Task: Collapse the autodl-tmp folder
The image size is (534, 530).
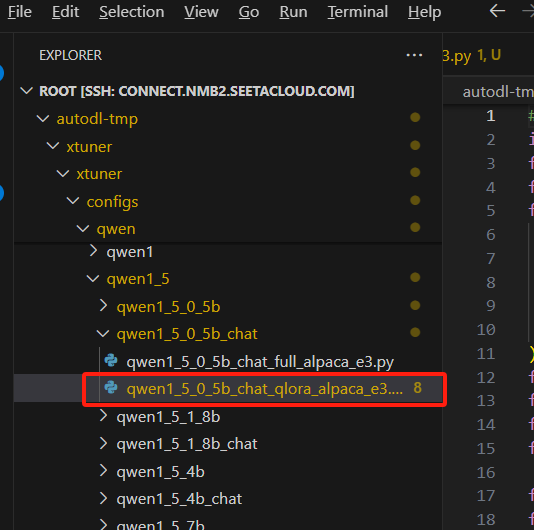Action: coord(43,119)
